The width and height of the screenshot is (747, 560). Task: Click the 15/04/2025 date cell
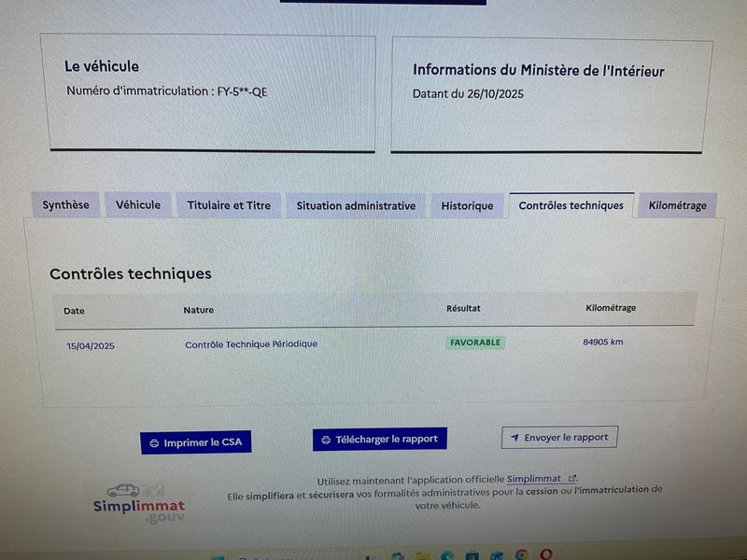point(91,346)
